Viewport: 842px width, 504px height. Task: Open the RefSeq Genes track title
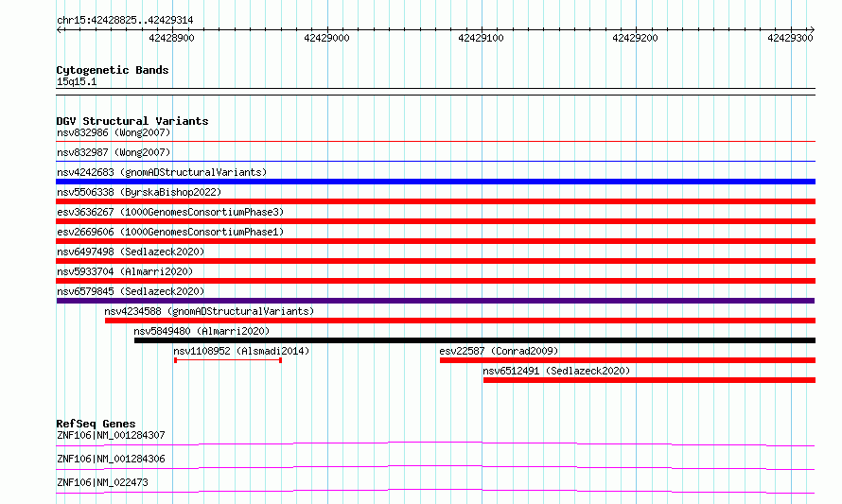pyautogui.click(x=96, y=424)
